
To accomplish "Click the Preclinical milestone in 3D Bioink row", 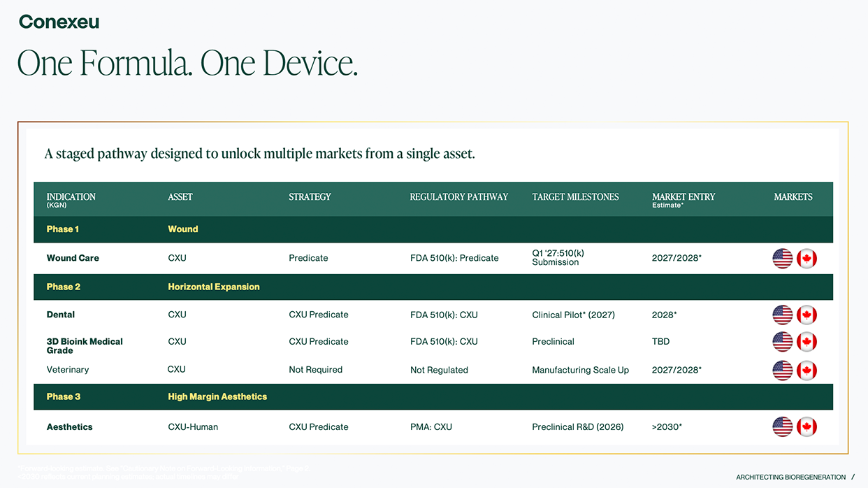I will (553, 342).
